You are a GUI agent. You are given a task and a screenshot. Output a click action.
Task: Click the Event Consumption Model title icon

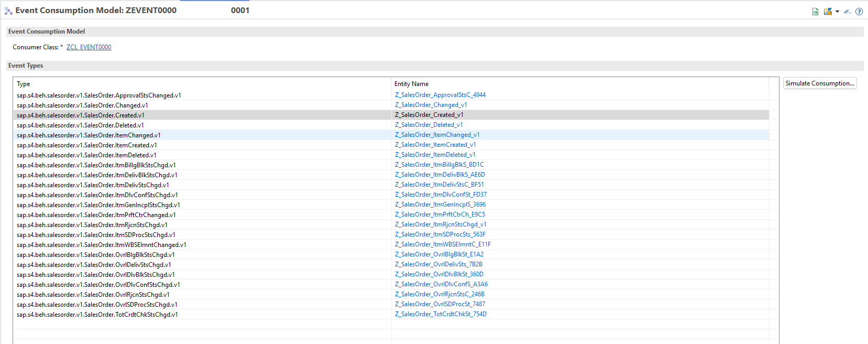[8, 11]
